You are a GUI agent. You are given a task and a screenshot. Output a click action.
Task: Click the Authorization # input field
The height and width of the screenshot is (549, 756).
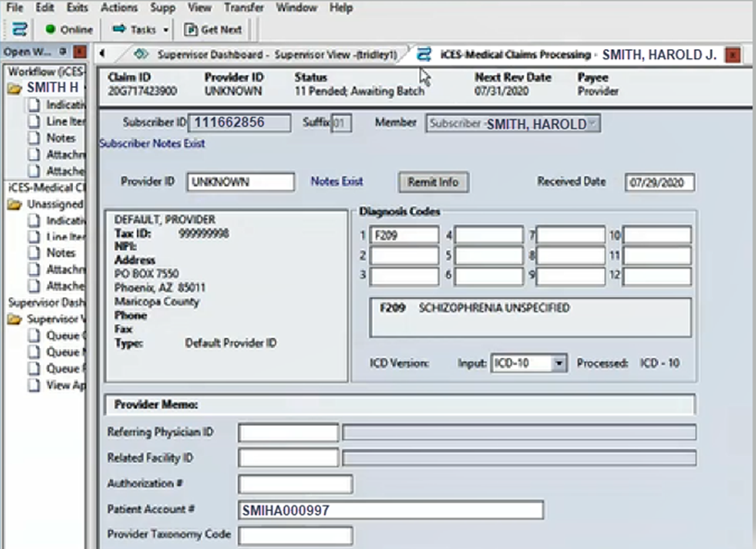click(295, 483)
